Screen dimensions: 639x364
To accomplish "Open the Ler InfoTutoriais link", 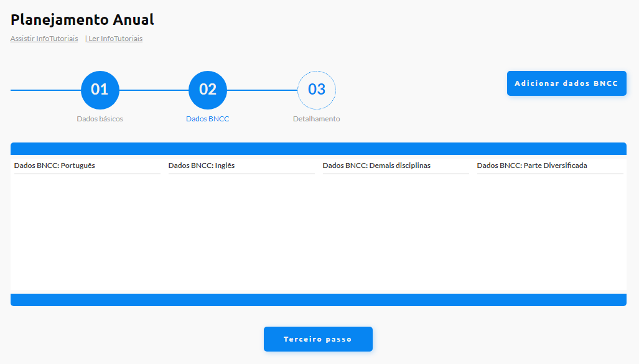I will (x=115, y=39).
